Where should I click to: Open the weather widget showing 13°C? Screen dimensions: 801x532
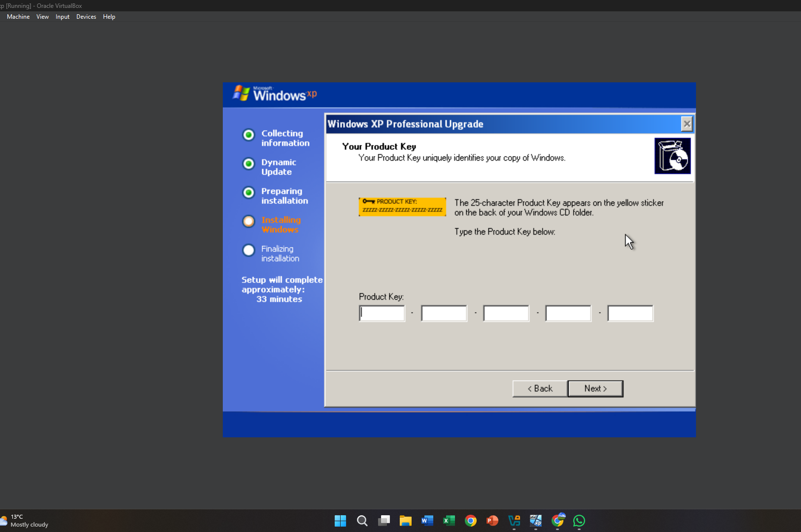(x=25, y=521)
